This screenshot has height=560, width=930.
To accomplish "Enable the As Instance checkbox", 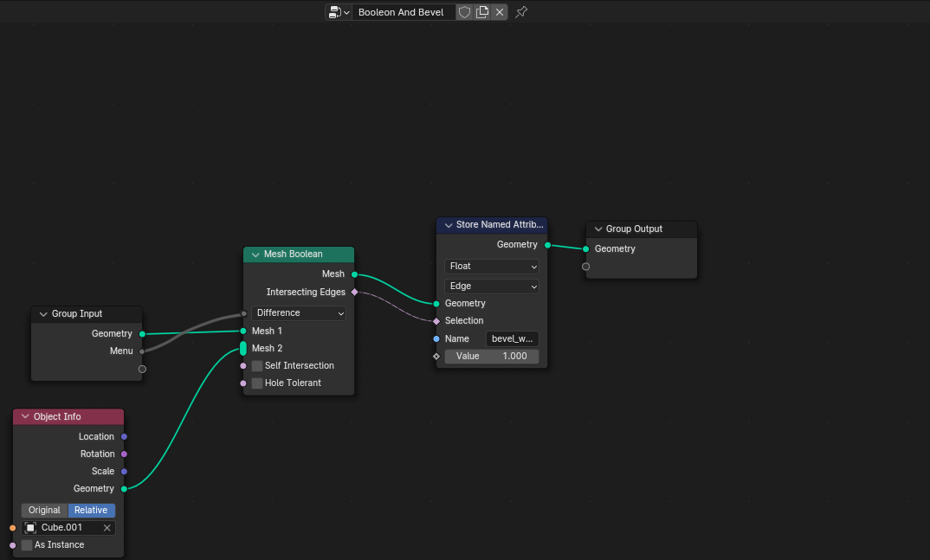I will tap(27, 545).
